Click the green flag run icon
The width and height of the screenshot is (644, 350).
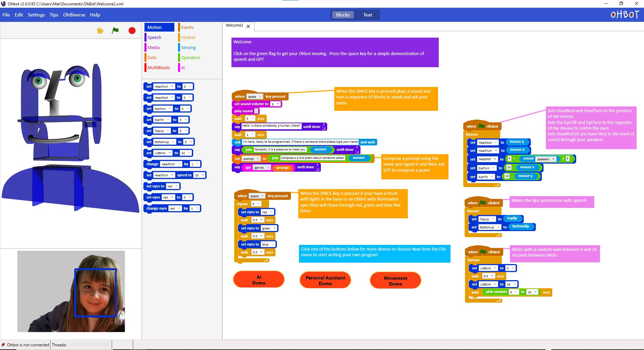115,31
